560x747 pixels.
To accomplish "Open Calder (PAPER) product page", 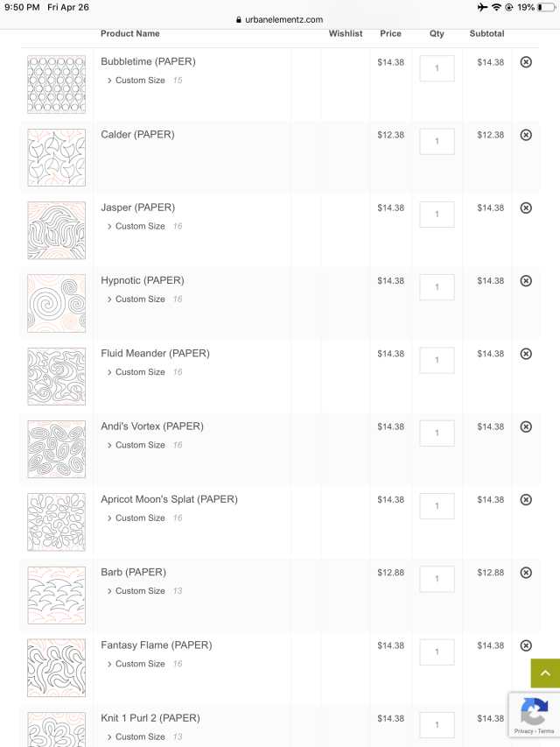I will click(x=137, y=135).
